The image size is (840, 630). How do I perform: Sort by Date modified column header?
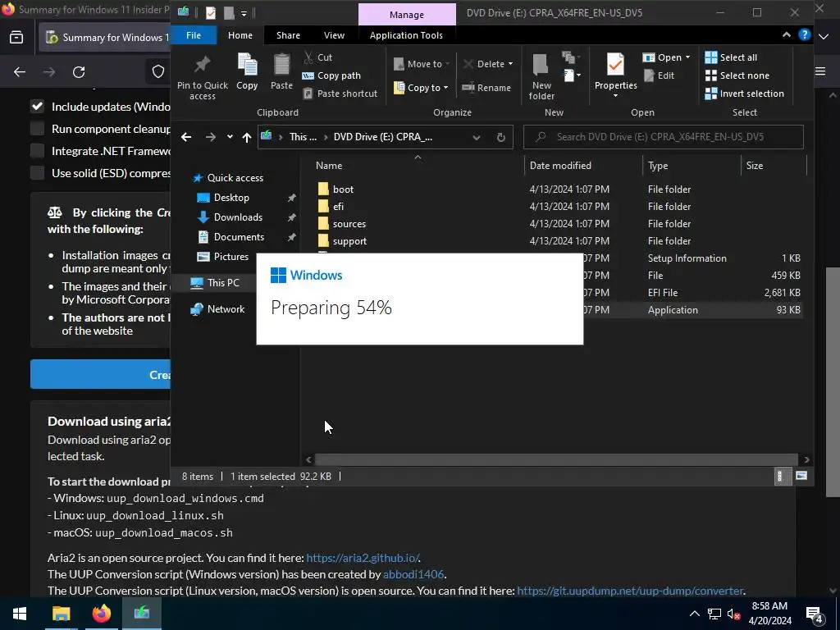[x=583, y=166]
